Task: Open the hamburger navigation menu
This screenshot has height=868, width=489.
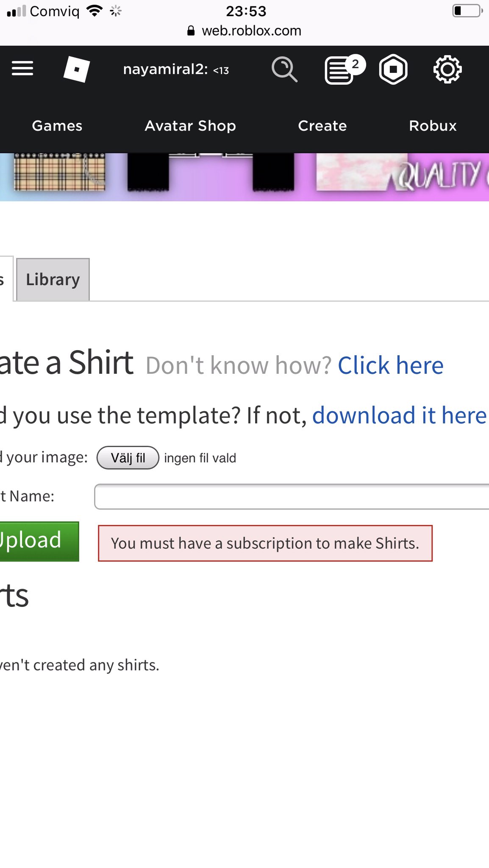Action: (22, 69)
